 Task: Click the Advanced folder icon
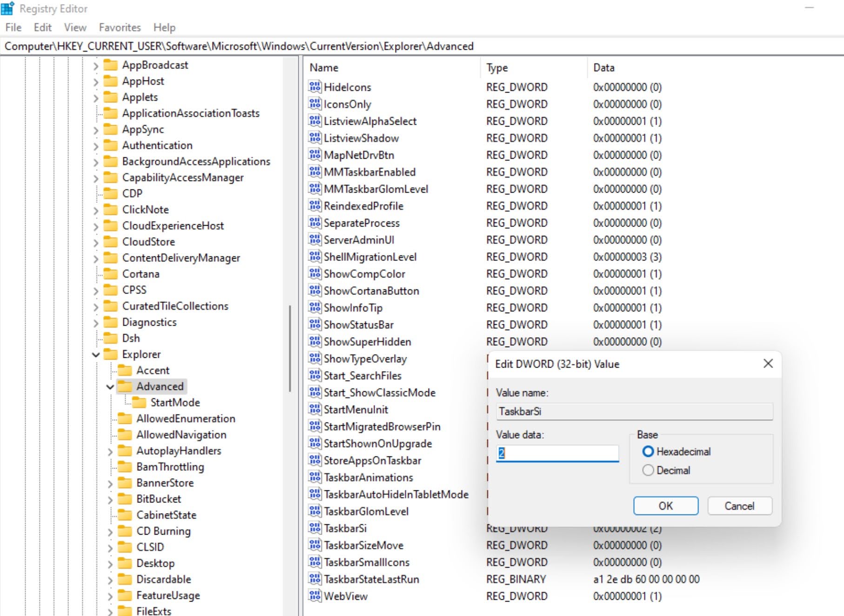125,386
